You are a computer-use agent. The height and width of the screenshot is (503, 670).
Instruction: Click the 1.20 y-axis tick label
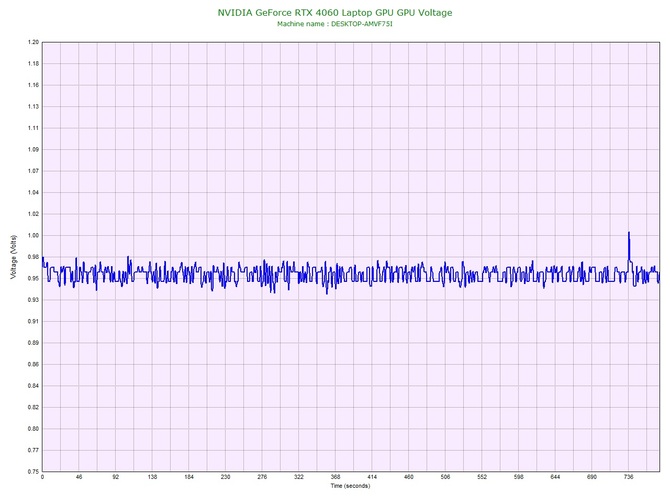(33, 42)
